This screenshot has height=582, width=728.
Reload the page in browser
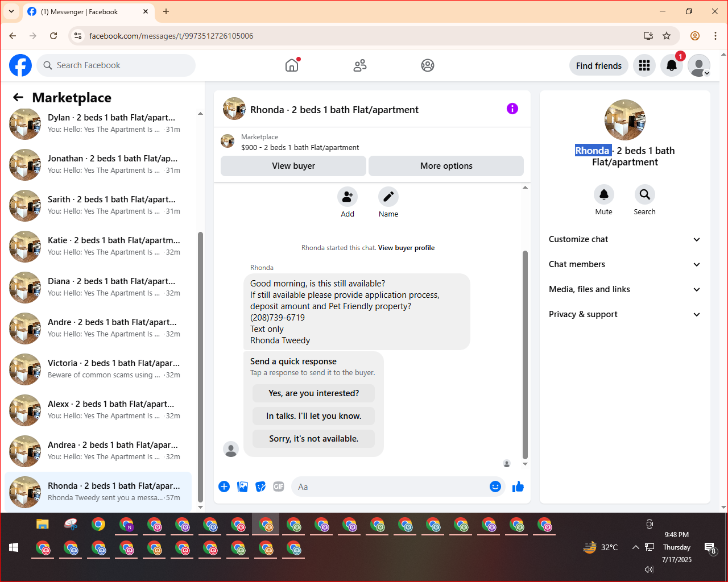tap(53, 36)
